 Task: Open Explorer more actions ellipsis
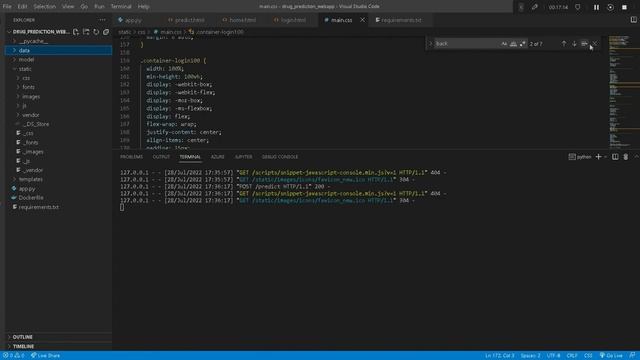(102, 20)
